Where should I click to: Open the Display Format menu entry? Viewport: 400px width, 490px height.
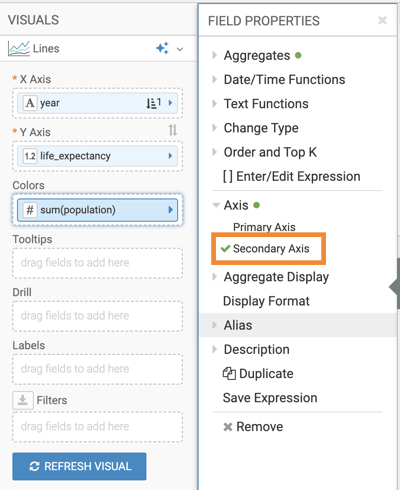(x=266, y=301)
